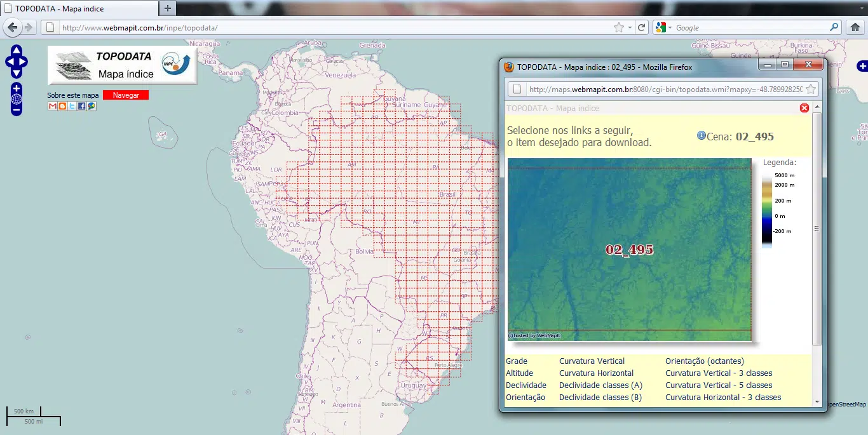Open a new browser tab

point(168,8)
